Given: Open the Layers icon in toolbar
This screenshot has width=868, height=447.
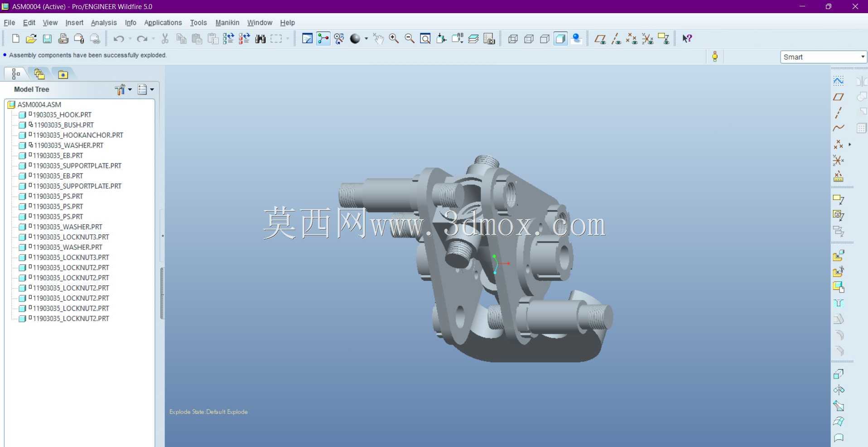Looking at the screenshot, I should point(473,38).
